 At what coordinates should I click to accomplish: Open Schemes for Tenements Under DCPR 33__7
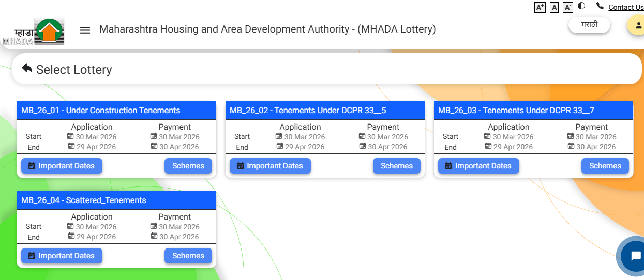[x=605, y=166]
